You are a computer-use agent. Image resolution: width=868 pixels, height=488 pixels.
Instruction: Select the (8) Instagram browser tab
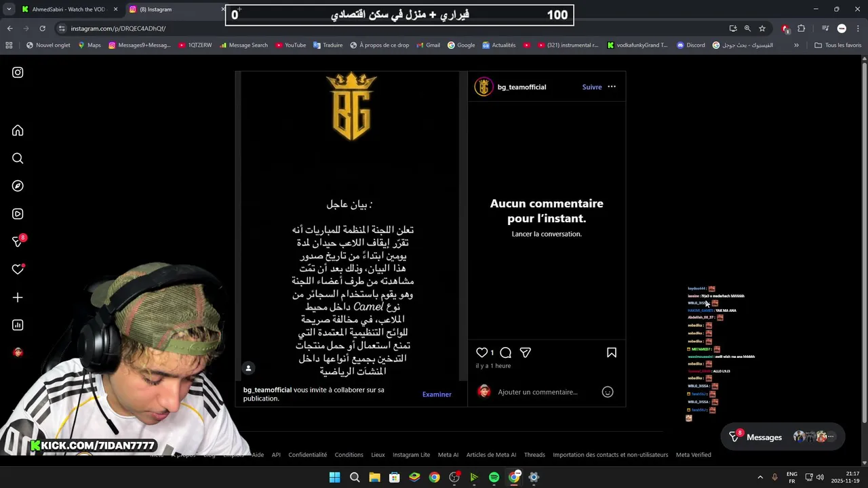(175, 9)
